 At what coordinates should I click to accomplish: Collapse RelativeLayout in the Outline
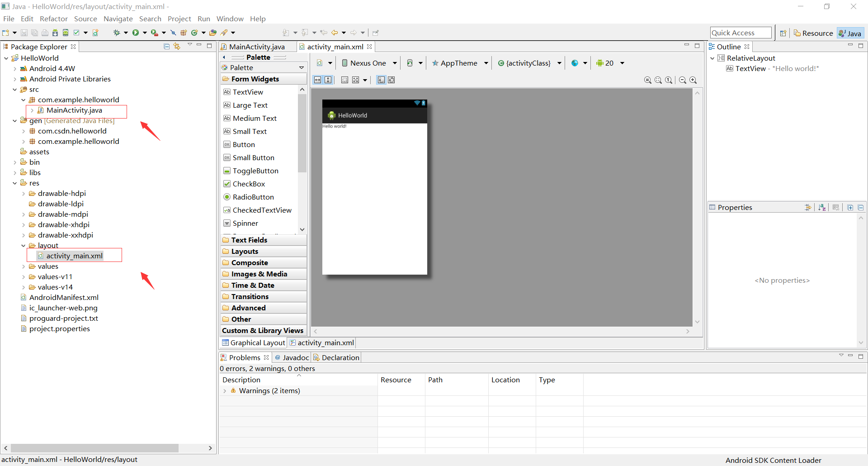coord(712,58)
